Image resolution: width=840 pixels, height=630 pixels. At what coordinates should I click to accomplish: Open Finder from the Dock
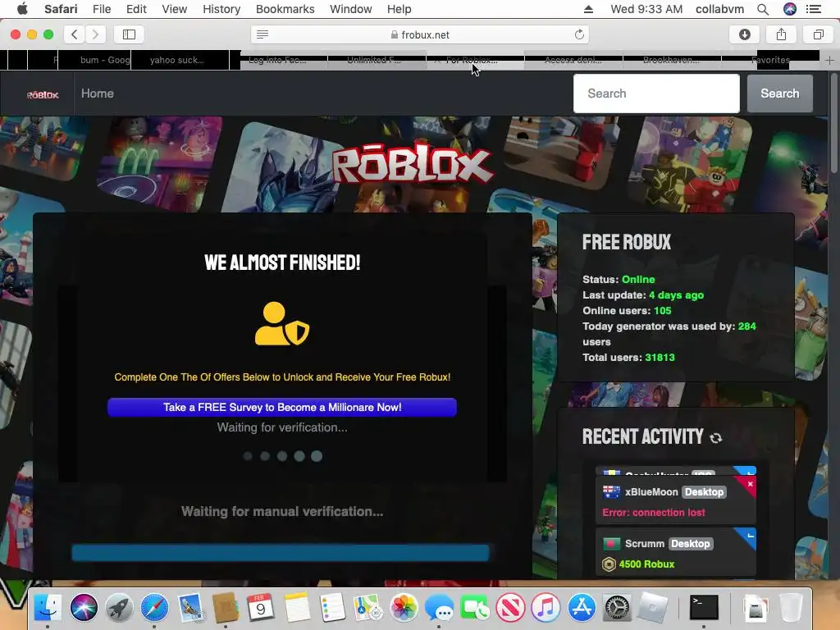(48, 608)
